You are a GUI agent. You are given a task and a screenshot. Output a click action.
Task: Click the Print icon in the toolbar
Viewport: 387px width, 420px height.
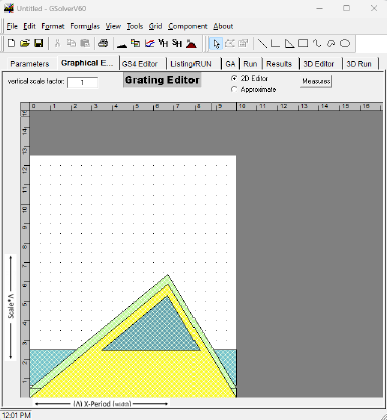[103, 43]
